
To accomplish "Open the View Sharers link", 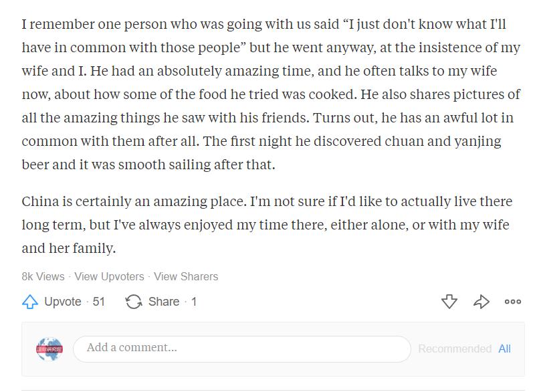I will point(186,276).
